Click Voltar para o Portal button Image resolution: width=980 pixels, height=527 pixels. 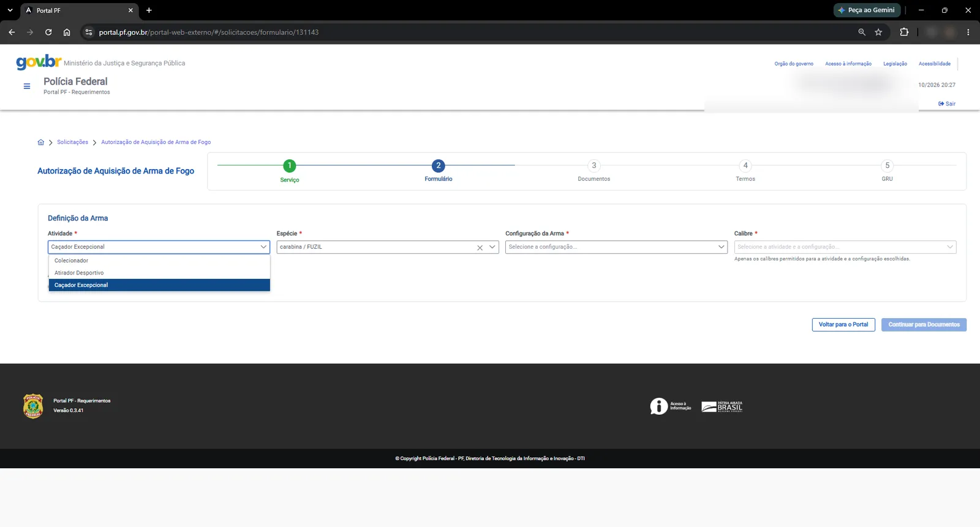843,325
